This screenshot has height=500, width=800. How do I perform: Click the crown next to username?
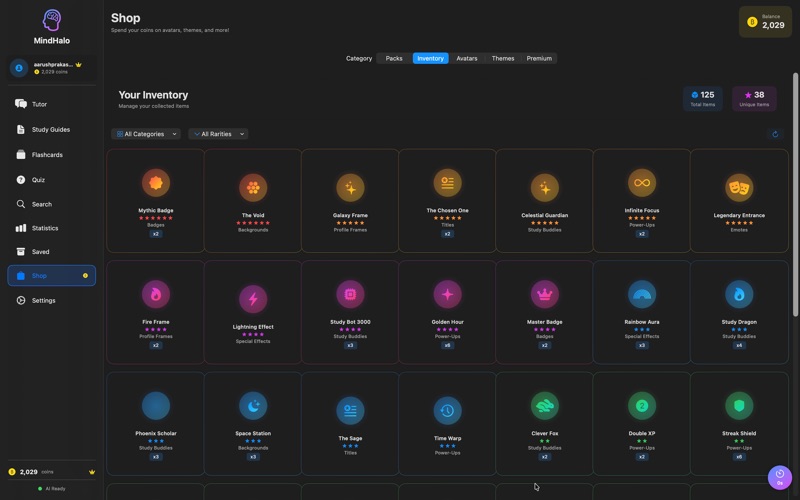tap(79, 65)
